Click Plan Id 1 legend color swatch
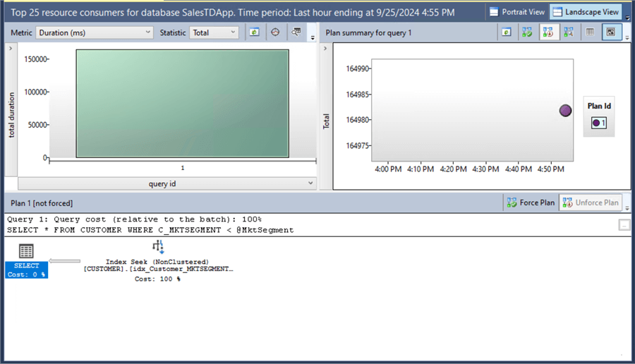The image size is (635, 364). (x=596, y=123)
